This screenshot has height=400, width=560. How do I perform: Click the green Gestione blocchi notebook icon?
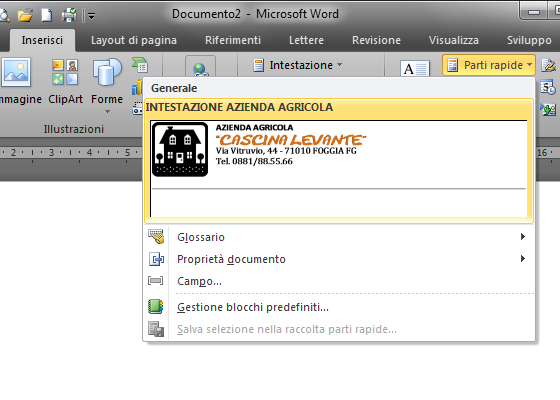156,307
